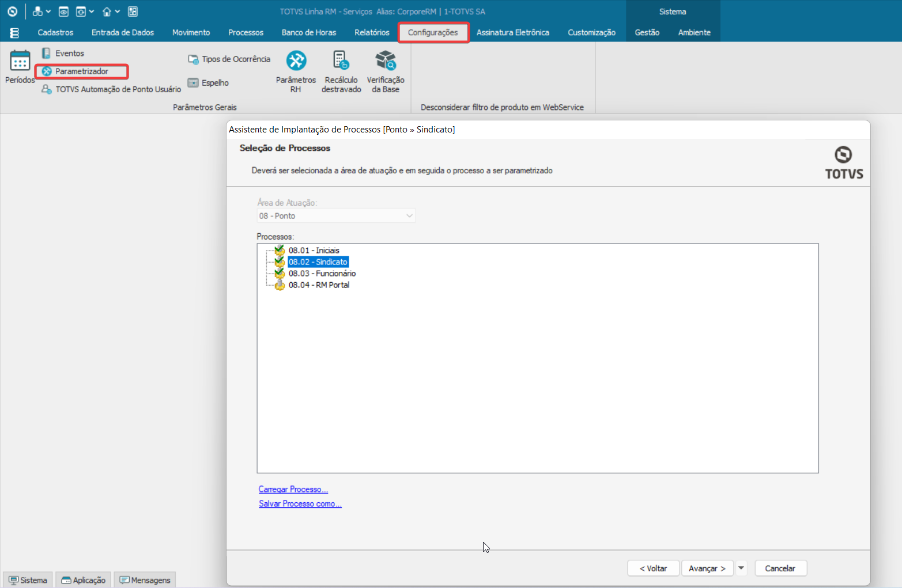Viewport: 902px width, 588px height.
Task: Click the window refresh icon in quick toolbar
Action: [x=81, y=12]
